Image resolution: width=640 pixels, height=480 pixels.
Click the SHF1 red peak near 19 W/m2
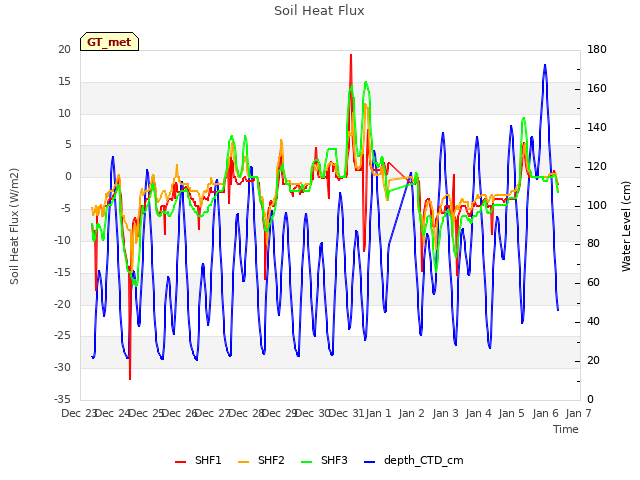click(351, 56)
